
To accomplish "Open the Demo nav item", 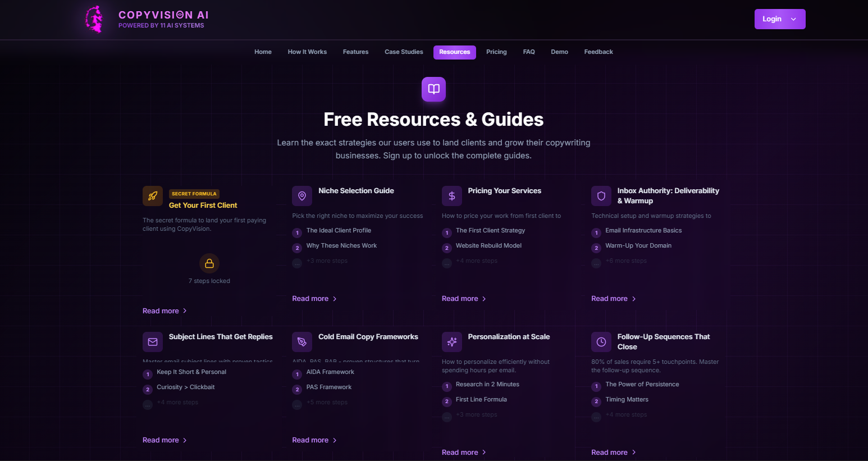I will pyautogui.click(x=559, y=52).
